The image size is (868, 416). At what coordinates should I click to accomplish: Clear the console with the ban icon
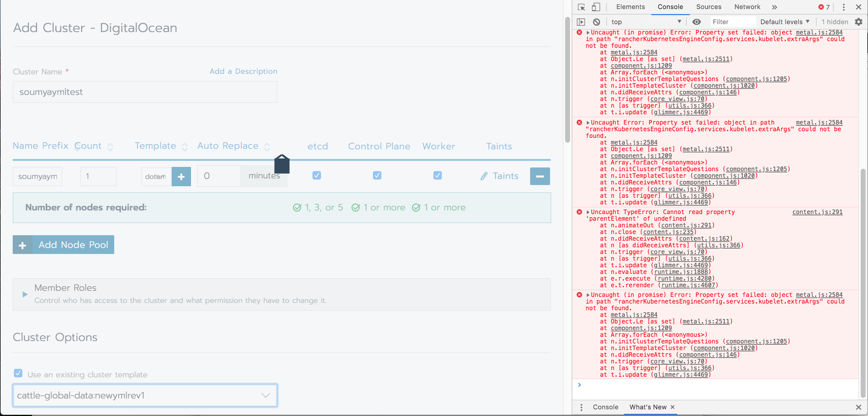click(x=596, y=22)
